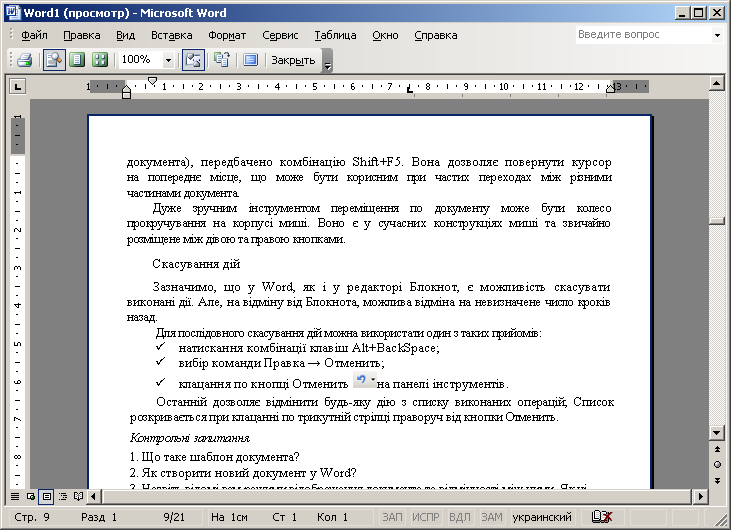
Task: Show multiple pages view
Action: click(99, 60)
